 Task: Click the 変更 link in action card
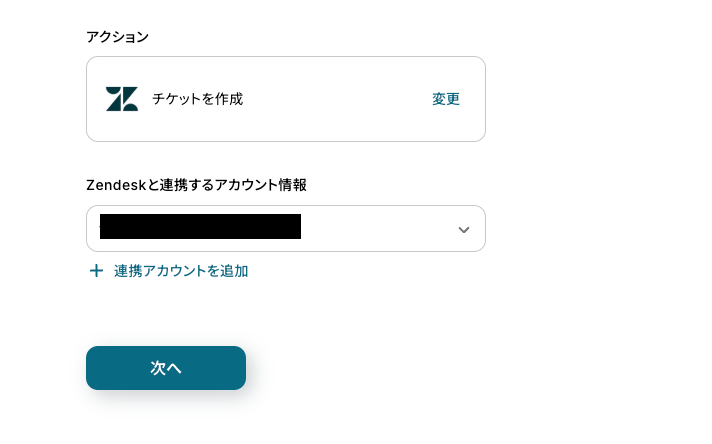[446, 99]
